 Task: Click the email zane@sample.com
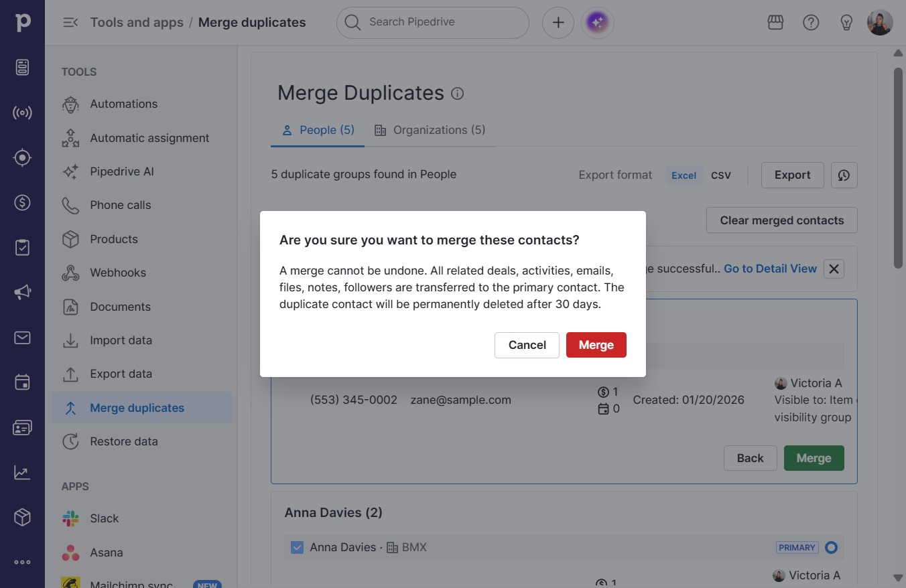point(461,400)
